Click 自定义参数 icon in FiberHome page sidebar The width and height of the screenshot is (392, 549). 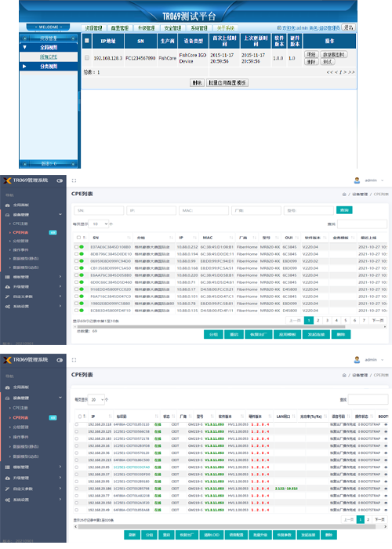tap(7, 296)
